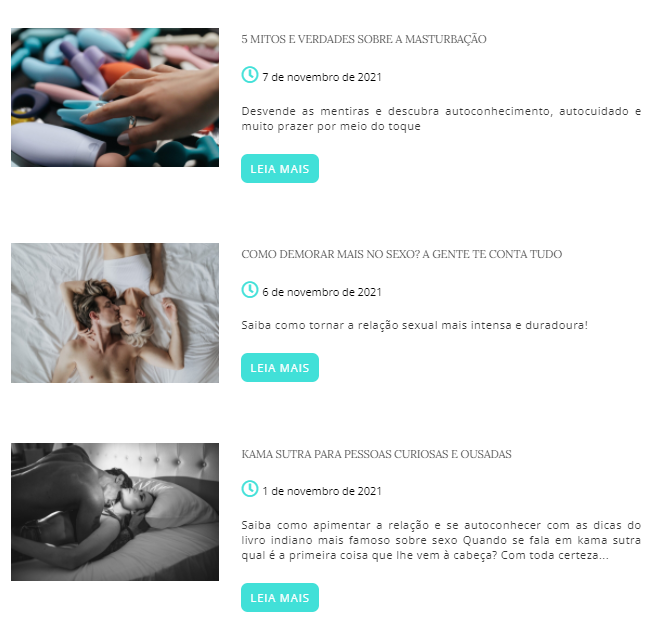Click LEIA MAIS under the demorar mais article
655x627 pixels.
pos(280,368)
